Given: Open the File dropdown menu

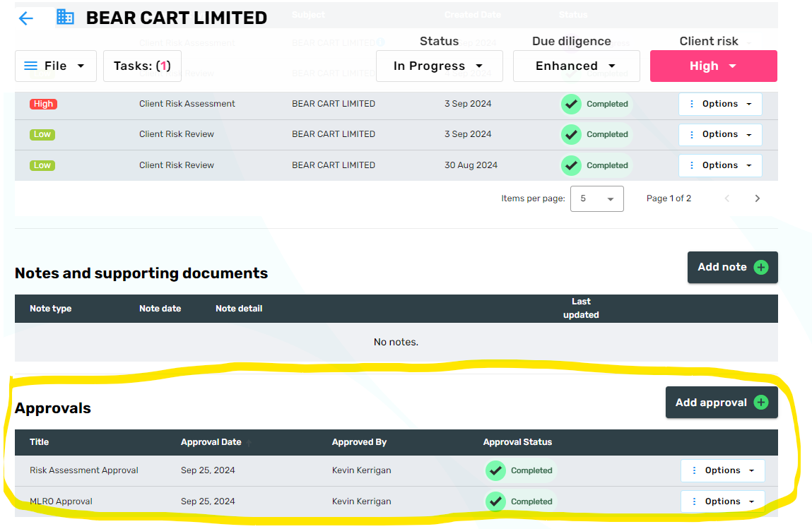Looking at the screenshot, I should point(55,66).
